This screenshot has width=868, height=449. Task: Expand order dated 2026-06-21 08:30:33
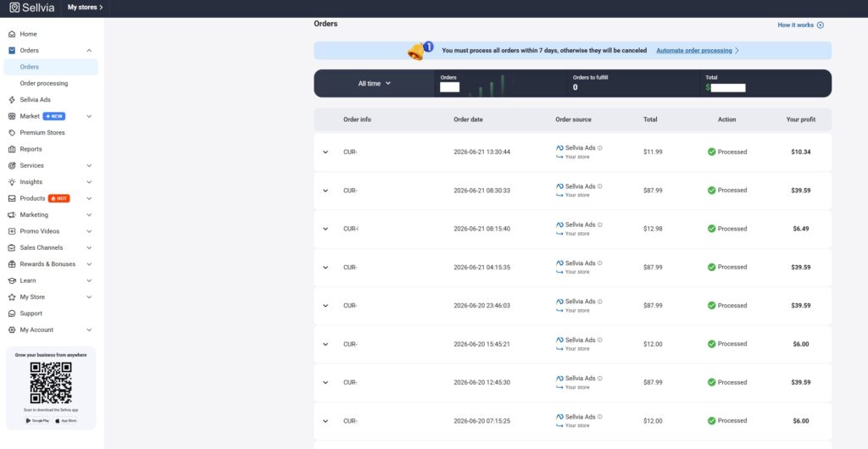click(325, 191)
